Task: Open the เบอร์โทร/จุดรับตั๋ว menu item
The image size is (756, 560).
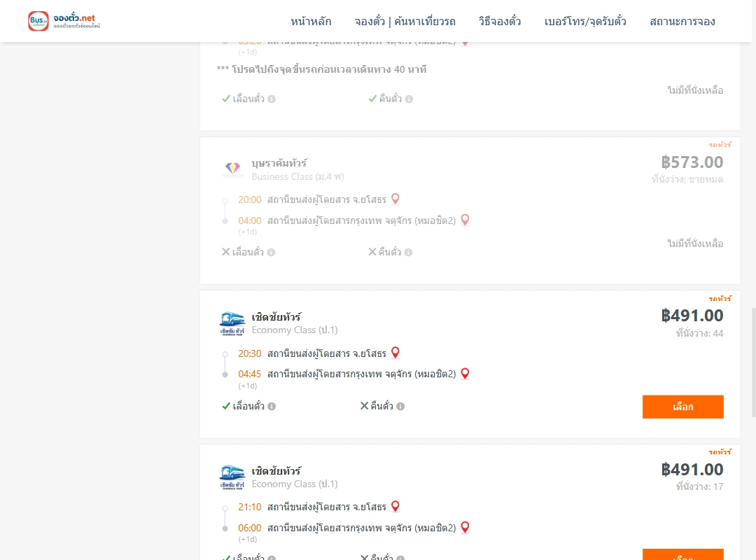Action: 585,22
